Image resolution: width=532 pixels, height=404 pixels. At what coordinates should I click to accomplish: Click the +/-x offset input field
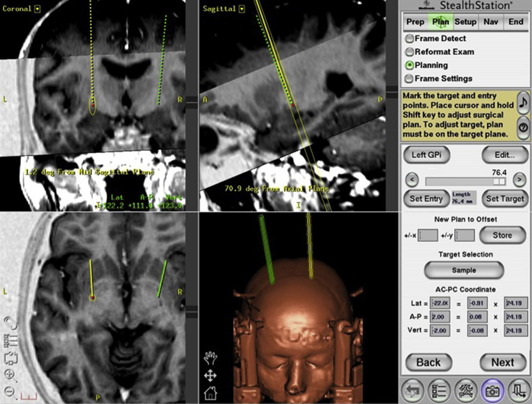tap(428, 236)
